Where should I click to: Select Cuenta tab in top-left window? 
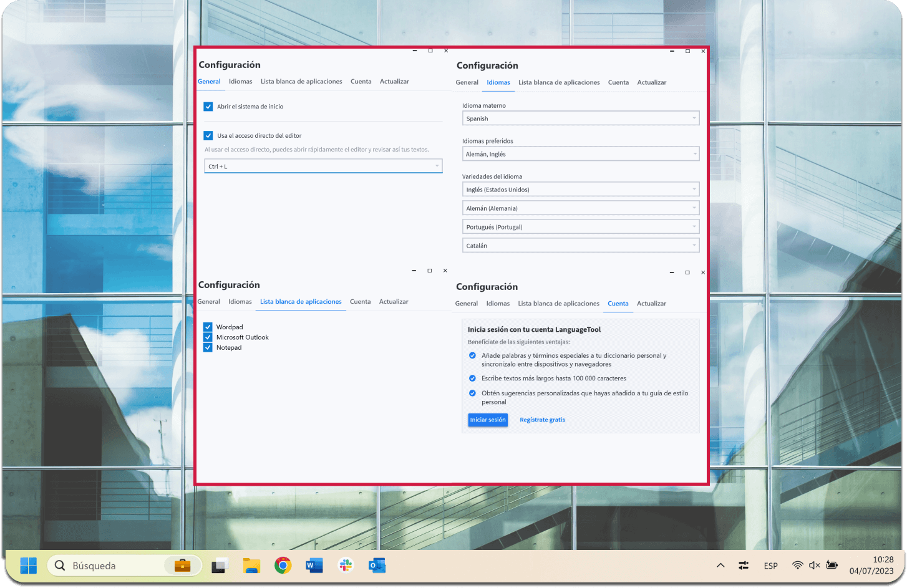point(361,82)
